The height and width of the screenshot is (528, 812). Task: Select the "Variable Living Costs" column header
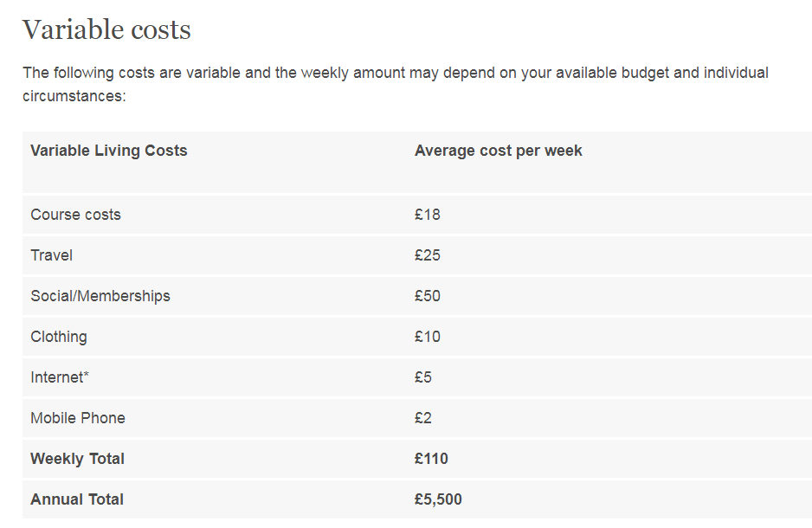pos(109,151)
